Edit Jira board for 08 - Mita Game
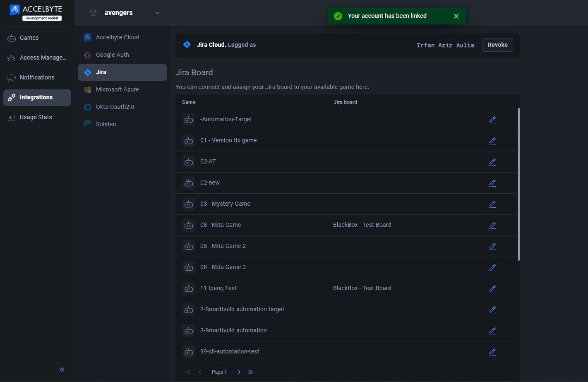Image resolution: width=588 pixels, height=382 pixels. tap(492, 225)
